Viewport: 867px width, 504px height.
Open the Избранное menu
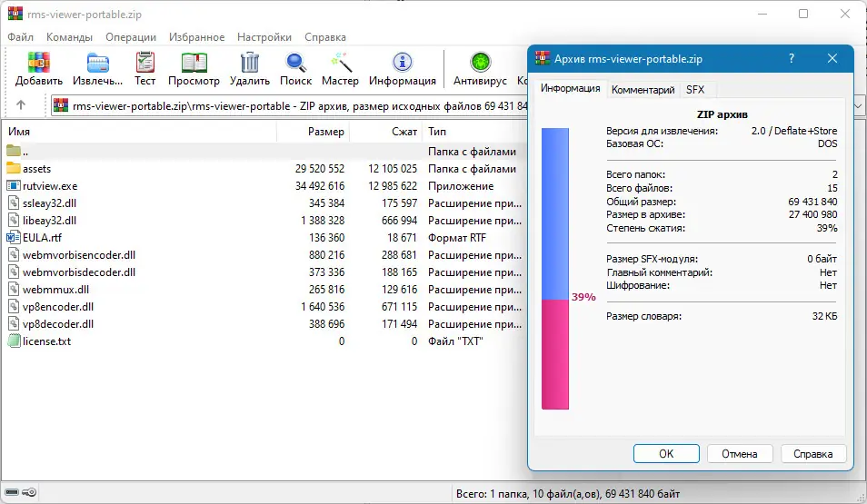[197, 37]
